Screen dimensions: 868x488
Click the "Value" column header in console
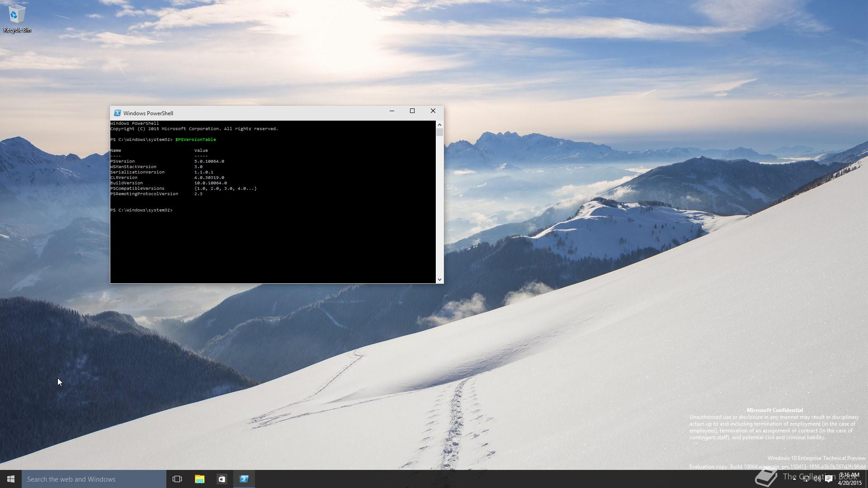tap(201, 150)
